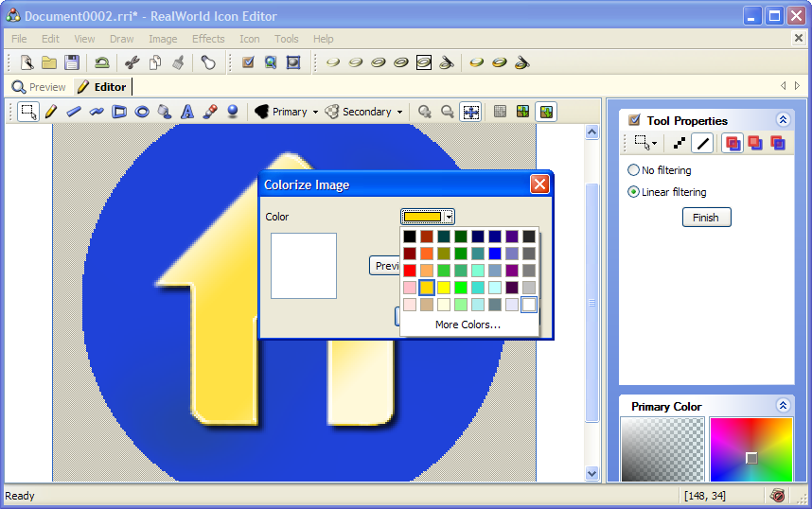Image resolution: width=812 pixels, height=509 pixels.
Task: Select the Ellipse shape tool
Action: click(142, 112)
